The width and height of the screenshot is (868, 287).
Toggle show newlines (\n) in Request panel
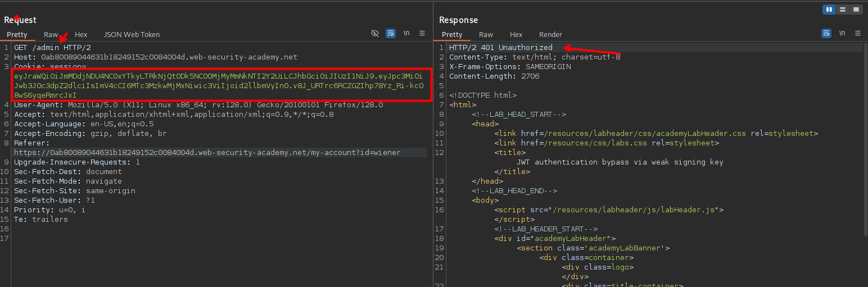(406, 34)
